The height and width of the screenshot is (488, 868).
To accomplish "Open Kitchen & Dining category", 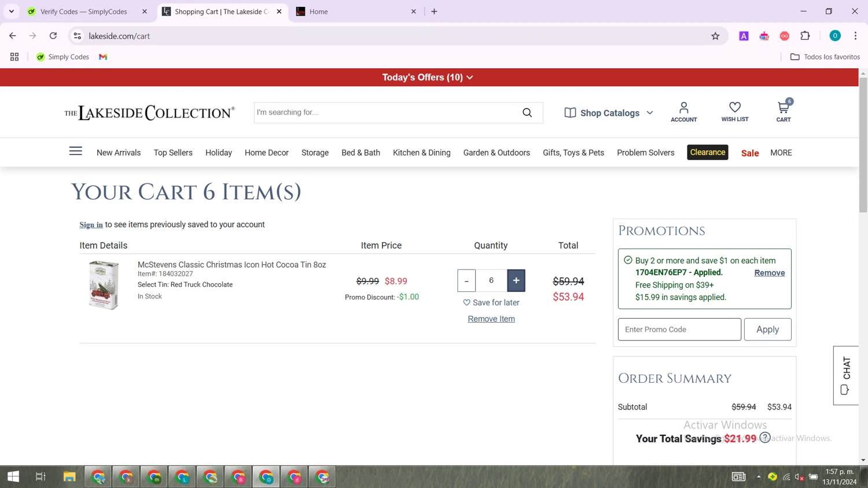I will coord(421,153).
